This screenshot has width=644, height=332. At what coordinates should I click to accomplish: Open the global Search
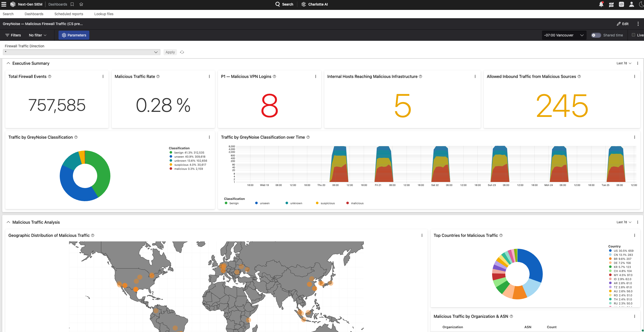click(x=284, y=4)
